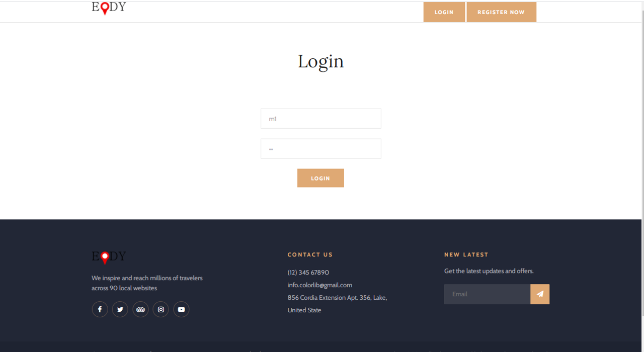Click the (12) 345 67890 phone number
Viewport: 644px width, 352px height.
point(308,273)
